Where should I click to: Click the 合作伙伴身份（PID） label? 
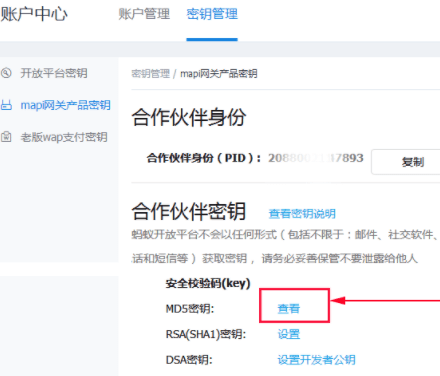(x=204, y=158)
